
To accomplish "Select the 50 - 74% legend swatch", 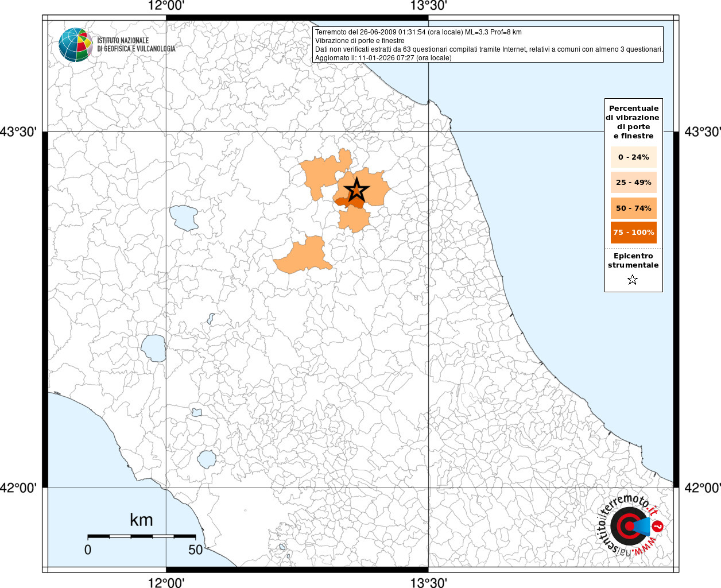I will tap(634, 208).
